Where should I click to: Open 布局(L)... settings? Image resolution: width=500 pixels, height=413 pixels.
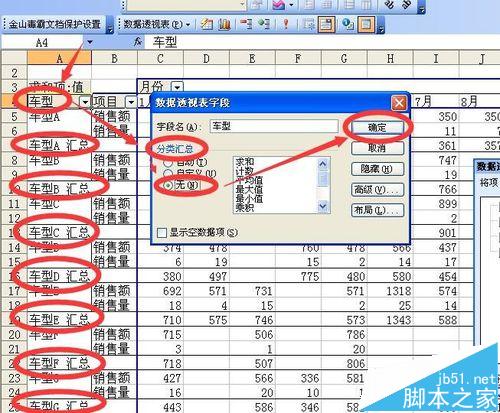(377, 210)
